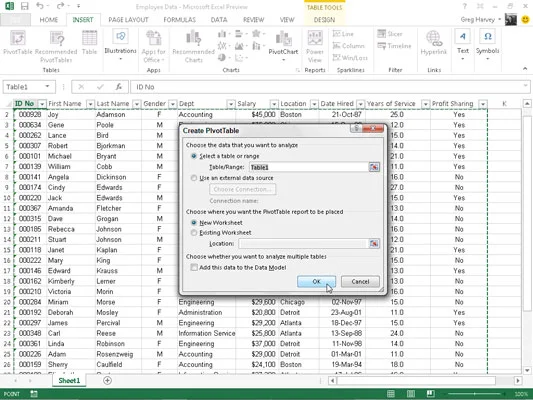Add a new sheet with plus icon
The image size is (533, 400).
click(107, 380)
